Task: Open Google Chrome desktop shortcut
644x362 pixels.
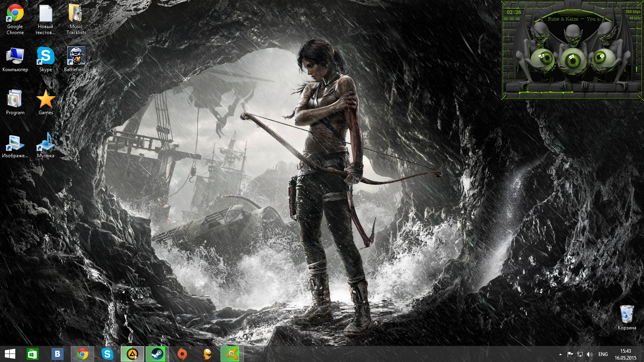Action: click(x=15, y=20)
